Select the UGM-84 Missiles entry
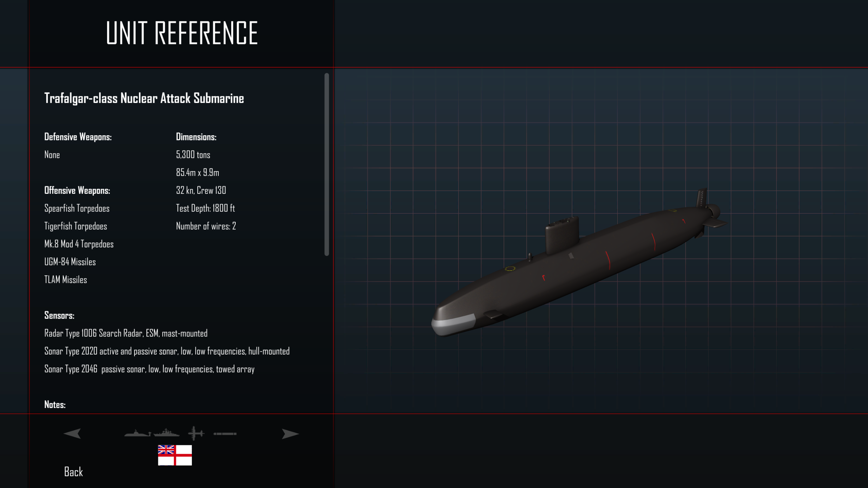This screenshot has height=488, width=868. click(70, 262)
